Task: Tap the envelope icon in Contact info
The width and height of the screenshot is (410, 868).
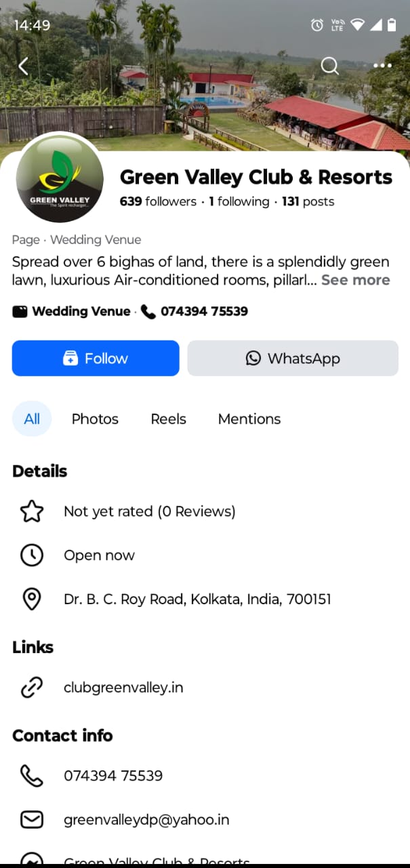Action: [x=31, y=819]
